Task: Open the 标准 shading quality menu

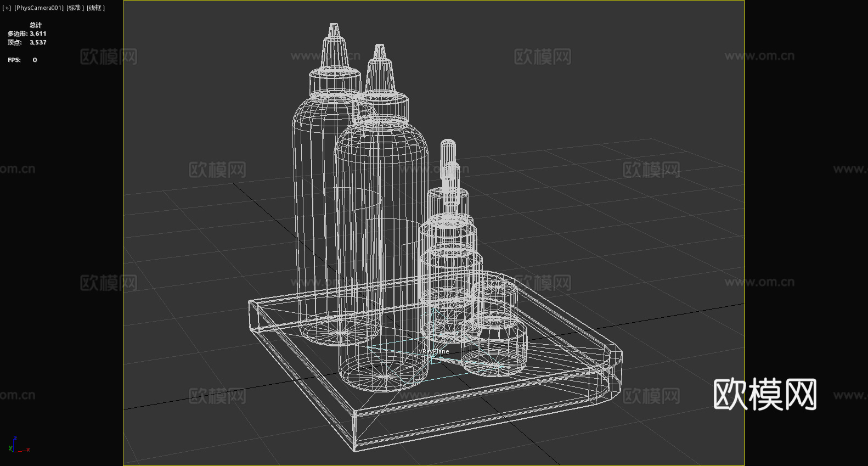Action: [x=75, y=8]
